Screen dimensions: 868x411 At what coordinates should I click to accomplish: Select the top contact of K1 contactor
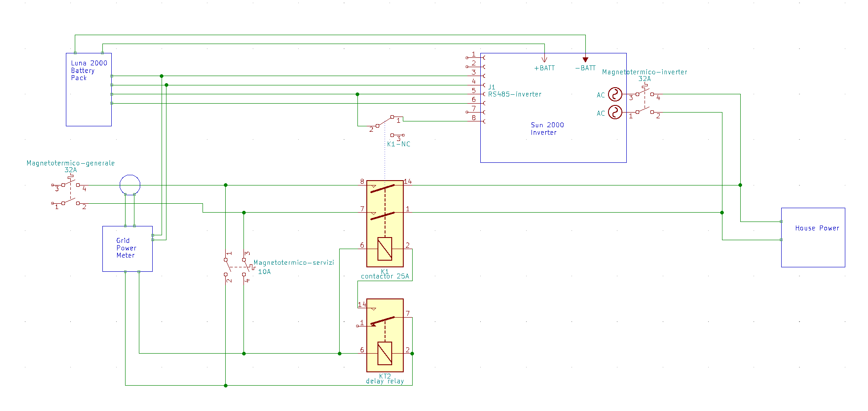[x=383, y=189]
